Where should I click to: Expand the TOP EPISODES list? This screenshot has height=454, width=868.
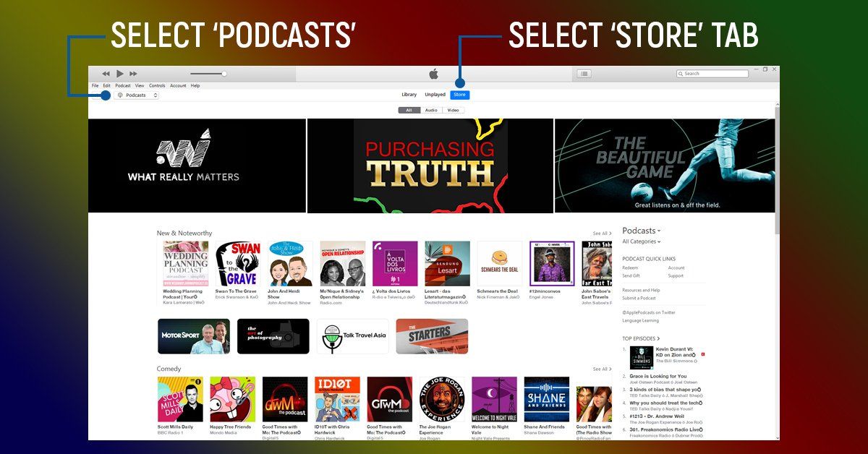click(641, 338)
